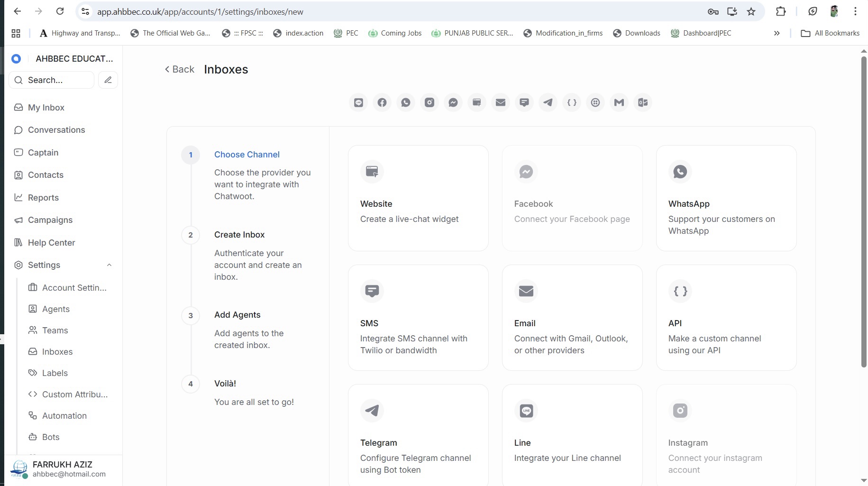Click the Search field in sidebar
Viewport: 868px width, 486px height.
point(52,80)
